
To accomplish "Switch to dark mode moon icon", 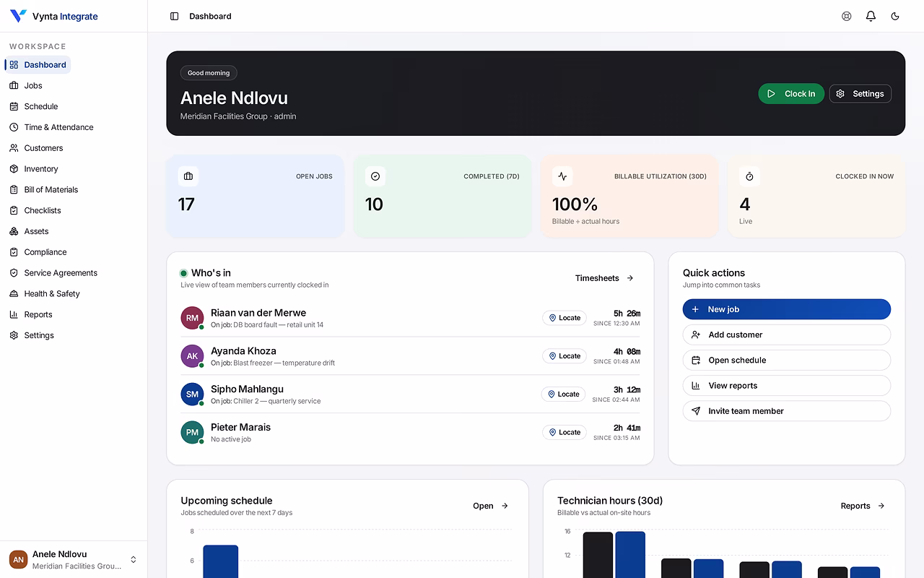I will (x=895, y=16).
